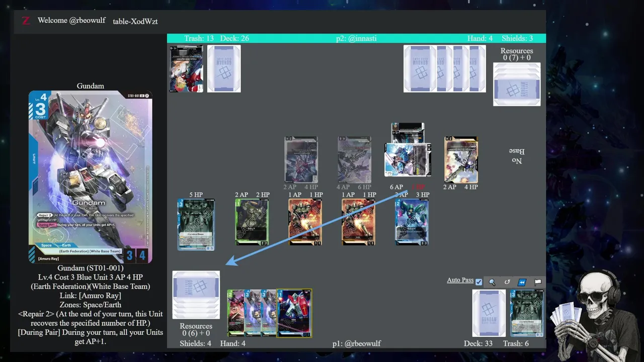Click the upside-down 'No Base' label

pos(517,156)
